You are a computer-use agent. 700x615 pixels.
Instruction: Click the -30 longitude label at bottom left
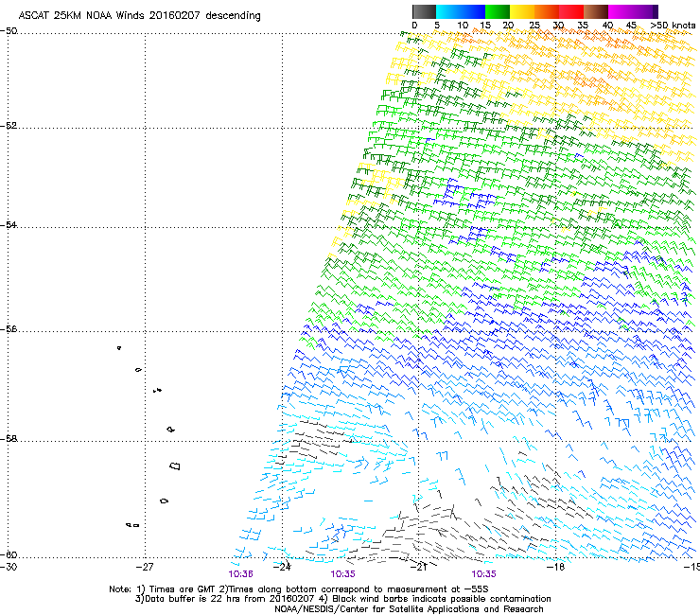(9, 567)
